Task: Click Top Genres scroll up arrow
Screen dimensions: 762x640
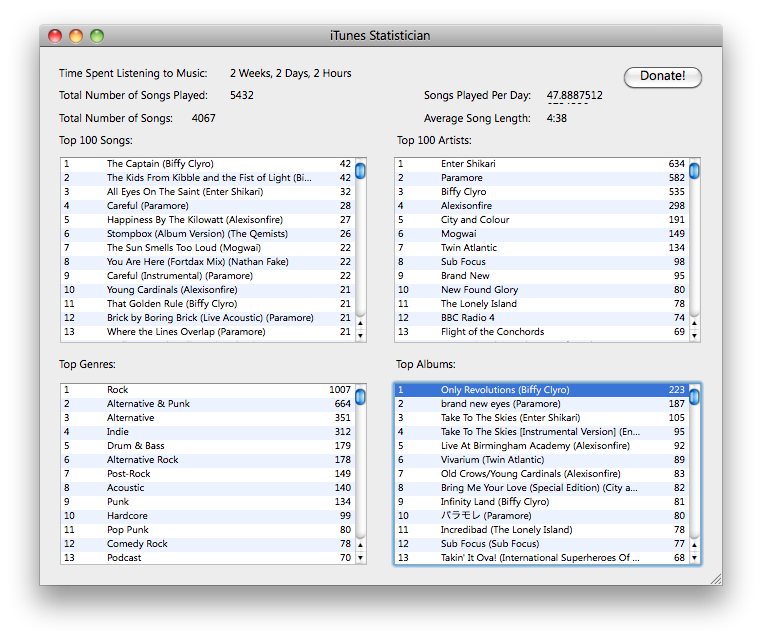Action: 360,545
